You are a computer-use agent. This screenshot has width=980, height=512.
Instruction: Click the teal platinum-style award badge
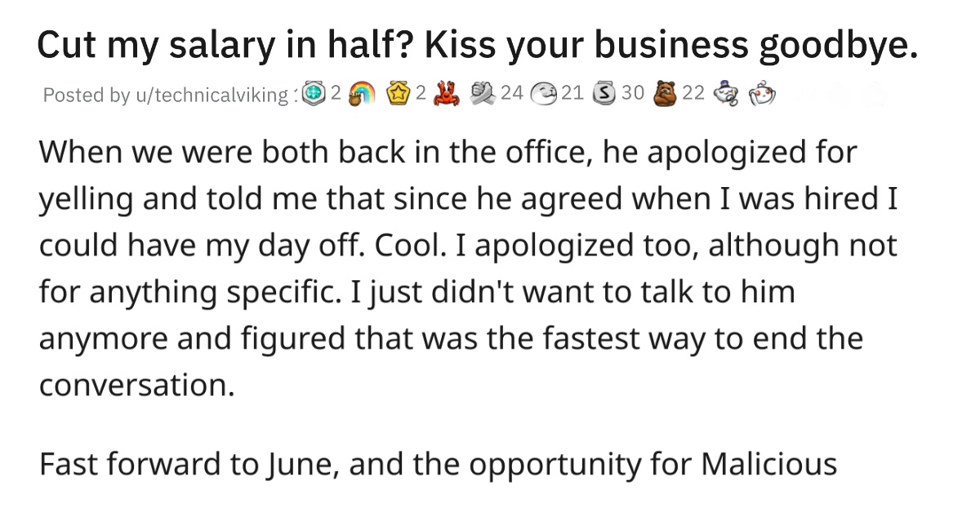click(x=312, y=95)
